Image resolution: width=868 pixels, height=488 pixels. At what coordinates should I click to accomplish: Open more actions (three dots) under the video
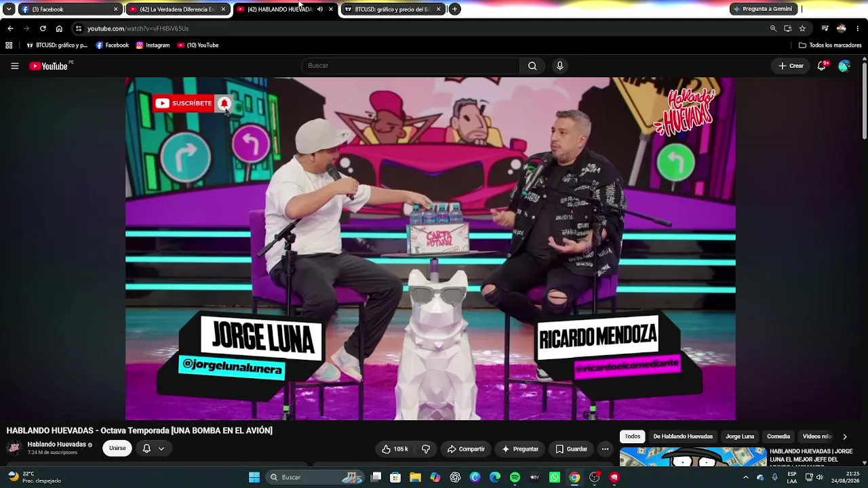[x=605, y=449]
